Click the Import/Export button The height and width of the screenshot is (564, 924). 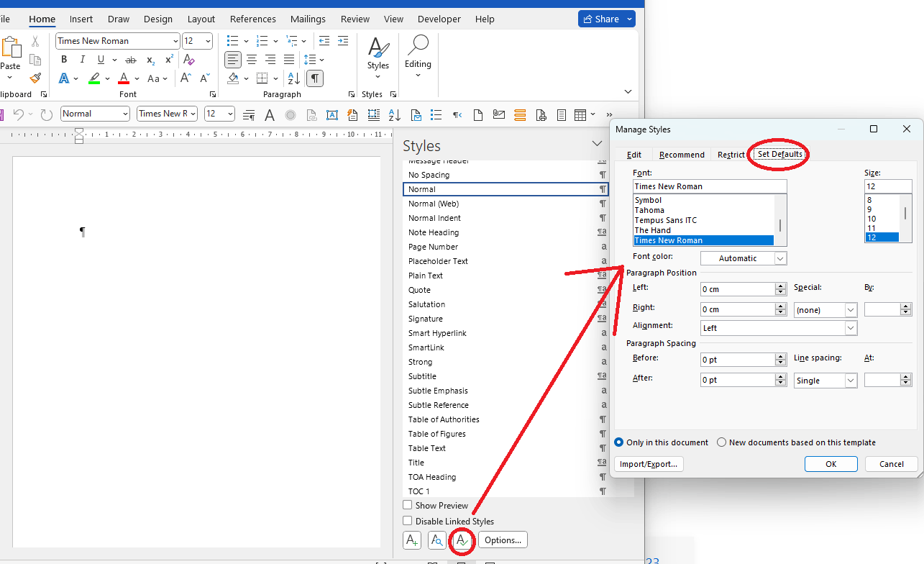(649, 464)
